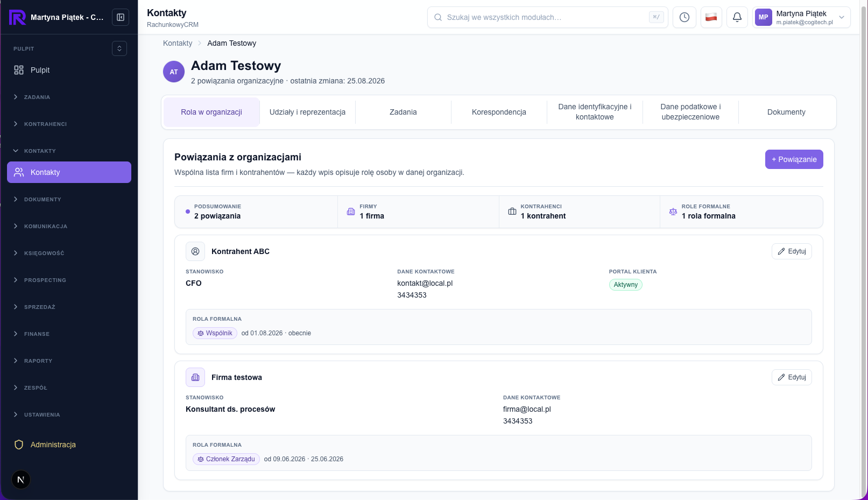Click the building icon in Firmy summary

[x=351, y=212]
